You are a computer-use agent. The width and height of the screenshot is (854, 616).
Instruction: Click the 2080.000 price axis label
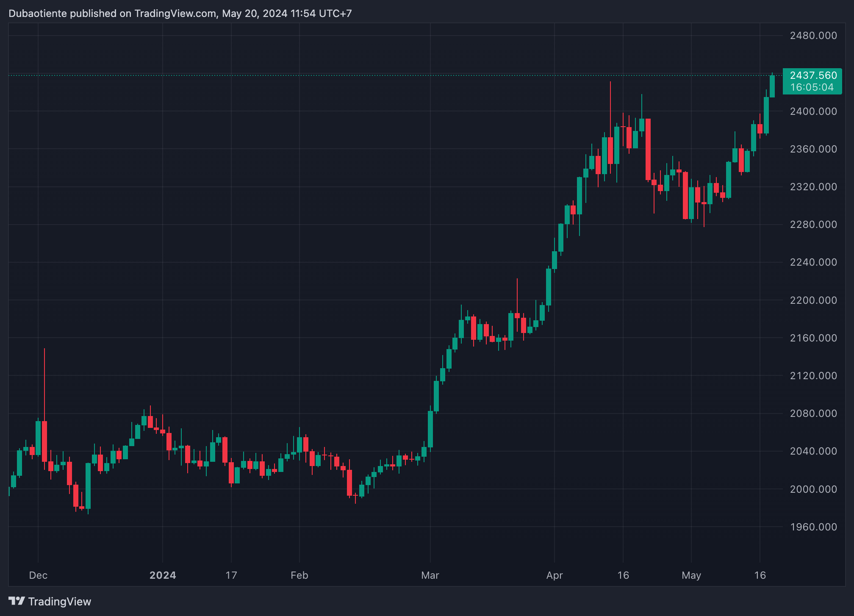813,413
